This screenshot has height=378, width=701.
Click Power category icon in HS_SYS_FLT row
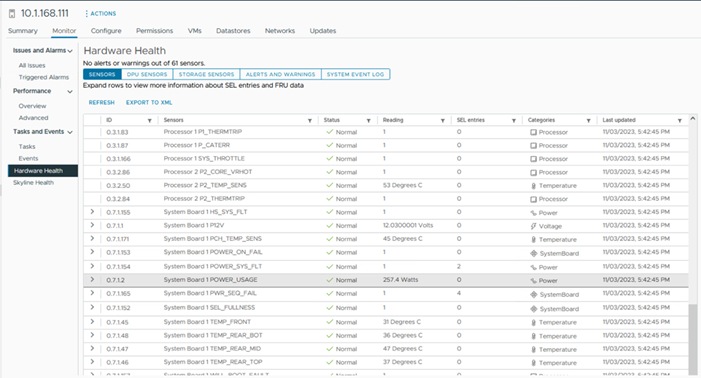tap(533, 213)
